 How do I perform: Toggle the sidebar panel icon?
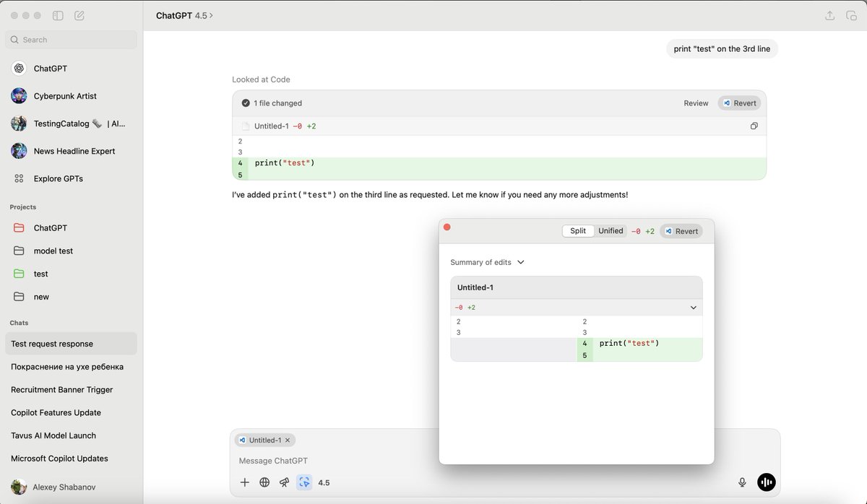[x=59, y=15]
